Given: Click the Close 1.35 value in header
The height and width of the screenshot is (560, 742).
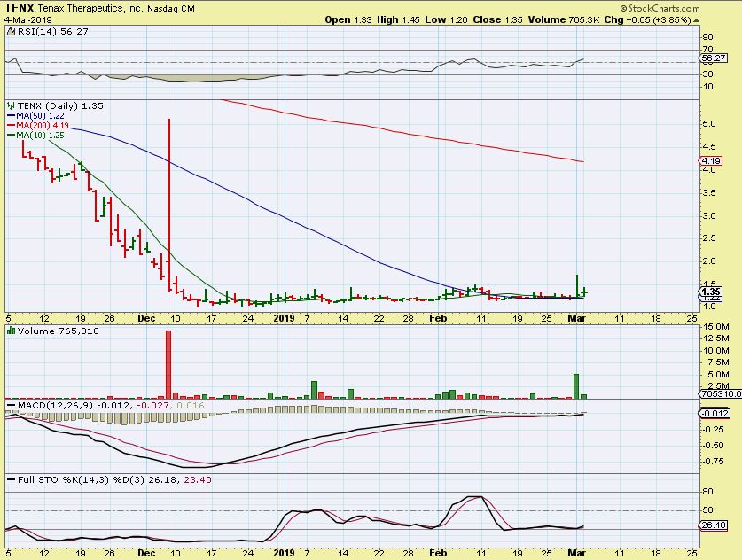Looking at the screenshot, I should (x=498, y=19).
